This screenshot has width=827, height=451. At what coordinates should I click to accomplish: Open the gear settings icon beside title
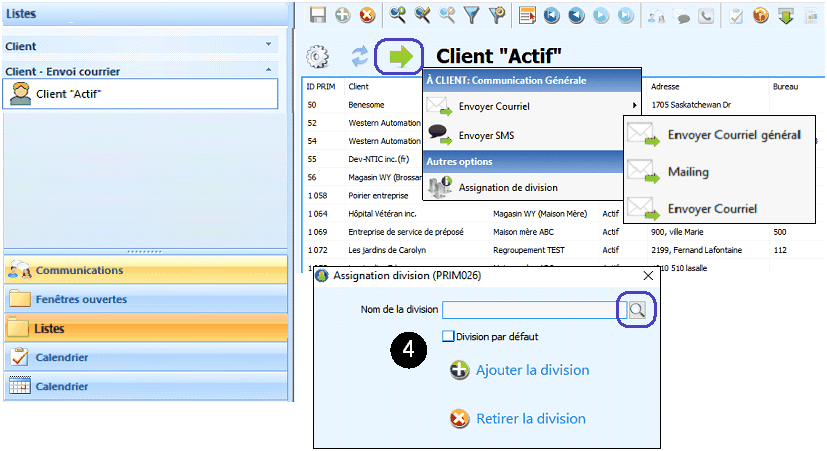318,57
